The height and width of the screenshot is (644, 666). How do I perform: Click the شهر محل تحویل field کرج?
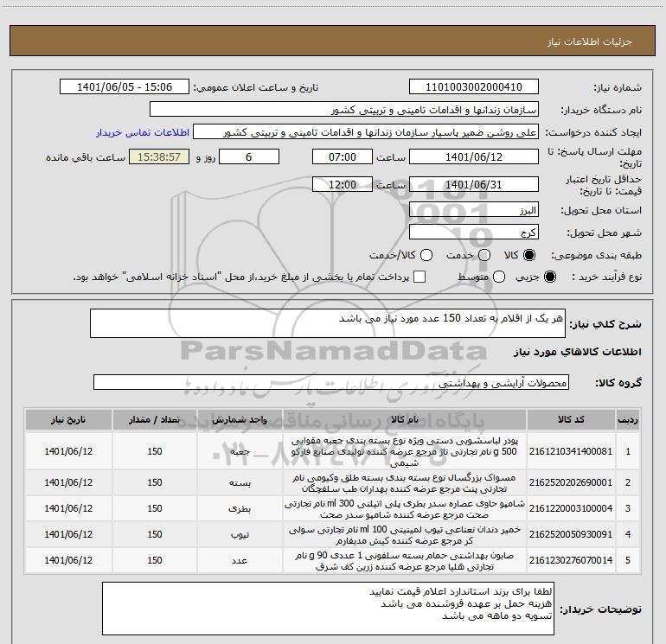tap(474, 233)
